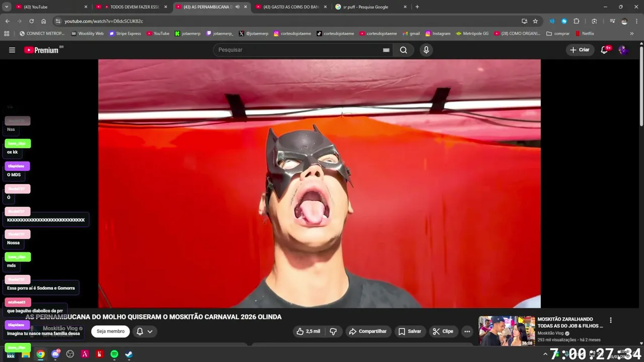Open the Shazam extension
Image resolution: width=644 pixels, height=362 pixels.
[x=564, y=21]
